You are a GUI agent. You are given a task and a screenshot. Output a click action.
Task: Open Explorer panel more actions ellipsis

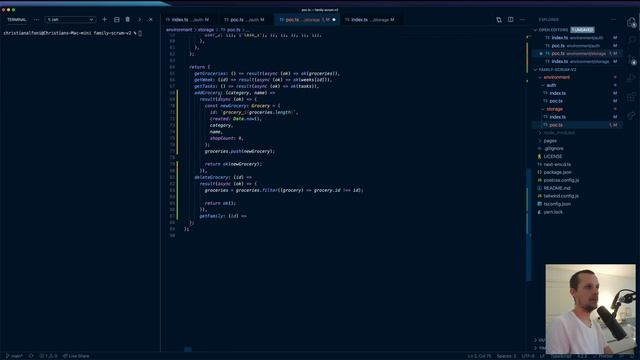[x=613, y=19]
